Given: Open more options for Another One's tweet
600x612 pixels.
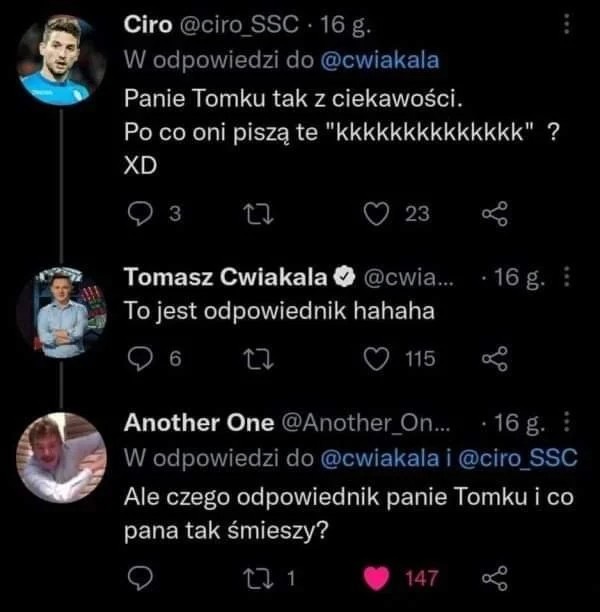Looking at the screenshot, I should click(x=567, y=422).
